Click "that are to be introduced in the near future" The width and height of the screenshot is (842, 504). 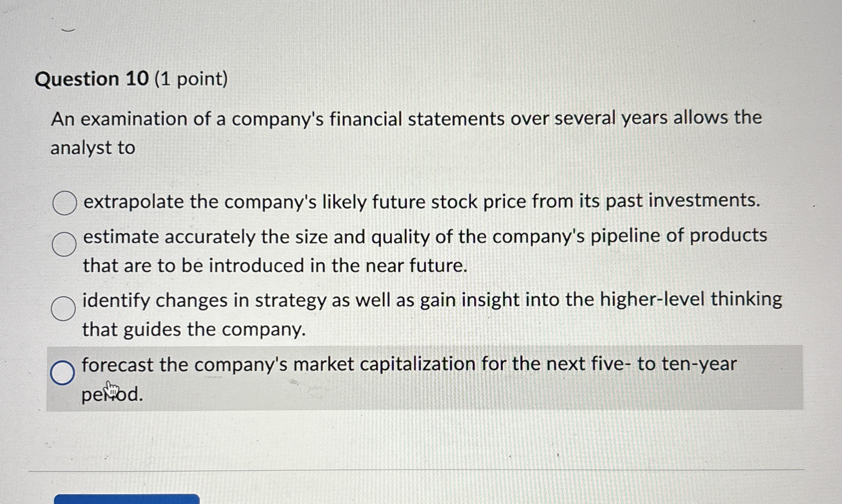pyautogui.click(x=275, y=266)
